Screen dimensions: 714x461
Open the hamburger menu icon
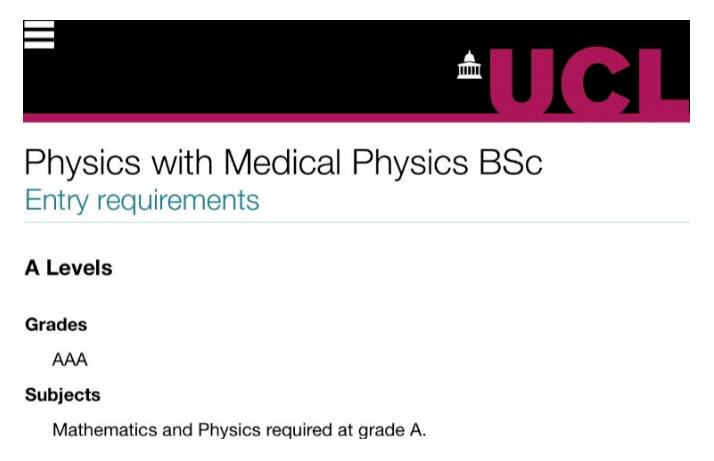click(39, 35)
